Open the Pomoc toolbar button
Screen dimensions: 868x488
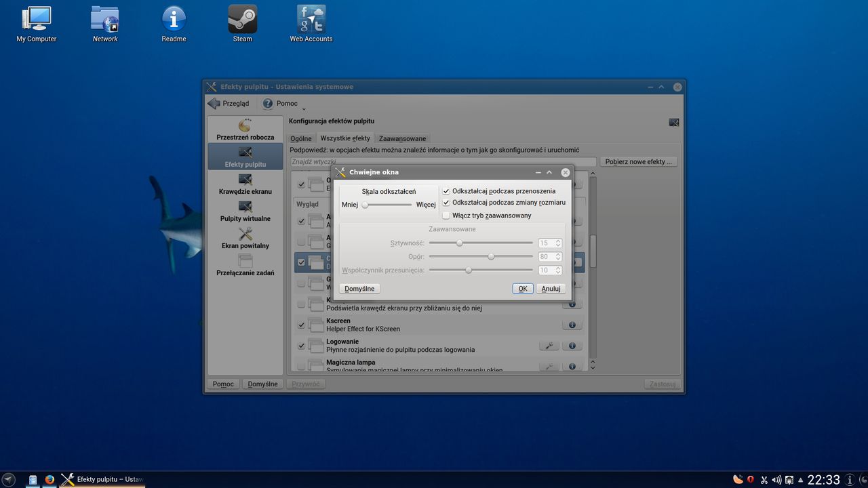tap(281, 104)
